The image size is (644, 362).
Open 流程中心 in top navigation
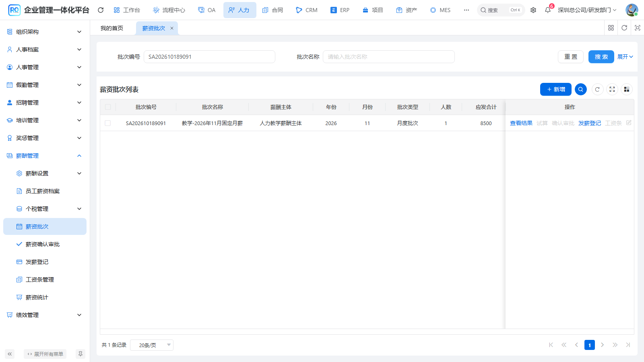[169, 10]
